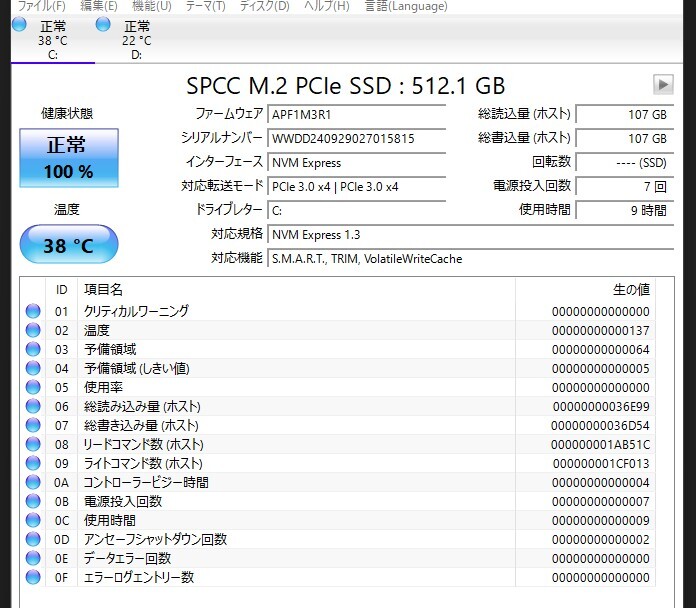This screenshot has width=696, height=608.
Task: Select the コントローラービジー時間 attribute name
Action: pyautogui.click(x=146, y=482)
